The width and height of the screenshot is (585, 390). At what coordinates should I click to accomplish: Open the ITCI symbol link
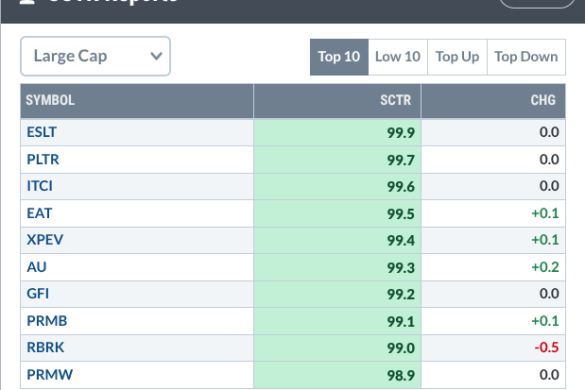pyautogui.click(x=40, y=186)
